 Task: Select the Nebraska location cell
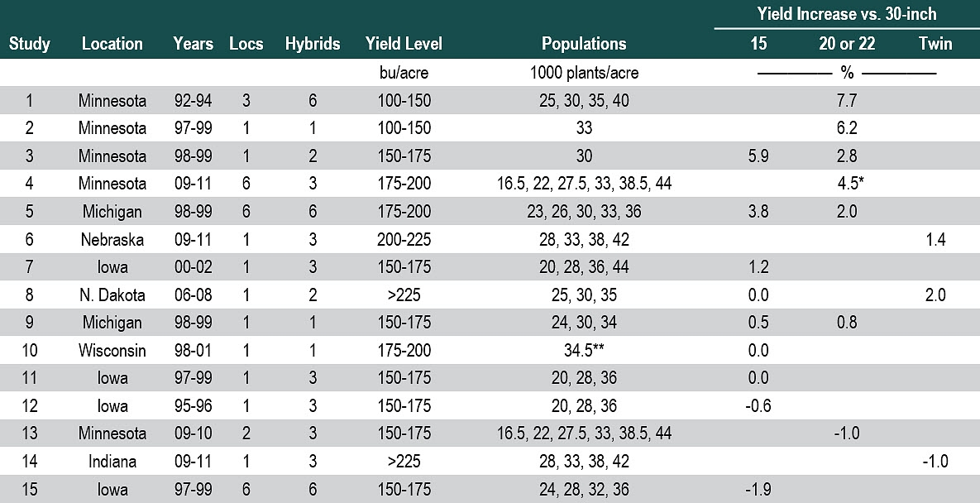[x=112, y=239]
